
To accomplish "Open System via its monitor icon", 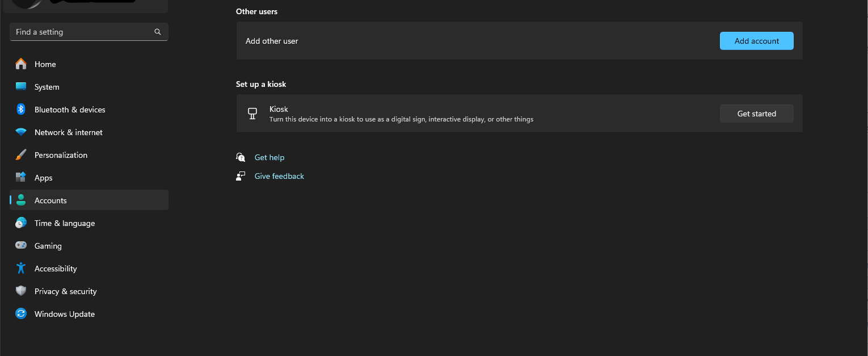I will click(x=21, y=87).
